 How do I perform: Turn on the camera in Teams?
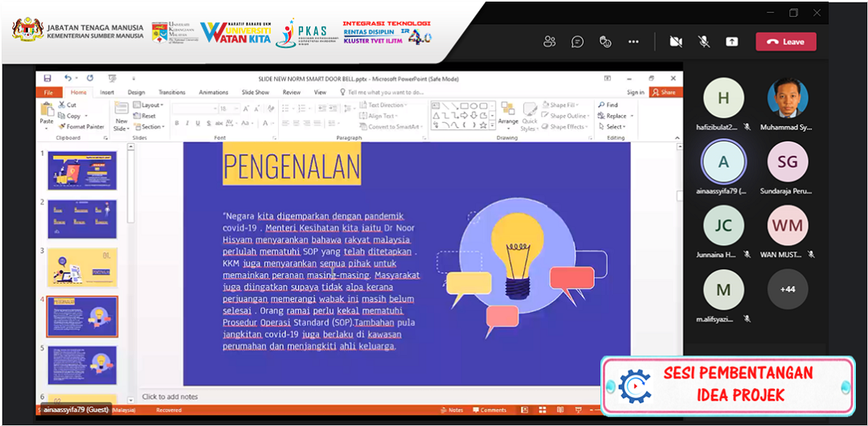[676, 42]
